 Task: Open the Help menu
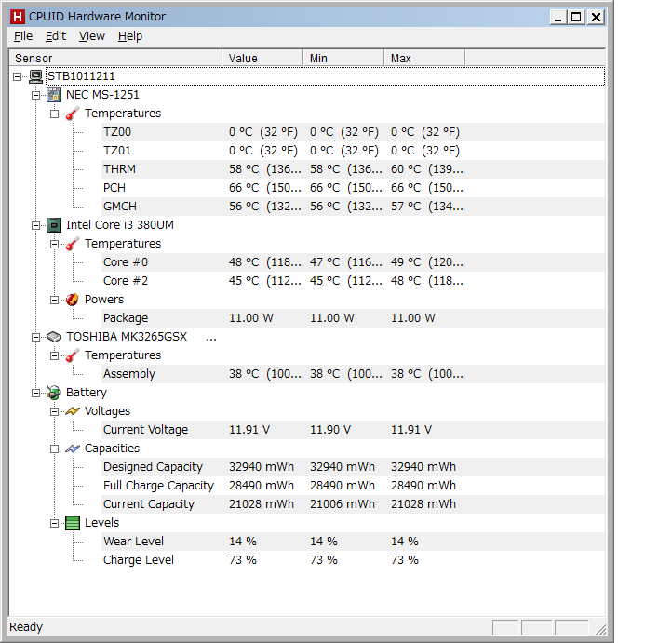[130, 36]
